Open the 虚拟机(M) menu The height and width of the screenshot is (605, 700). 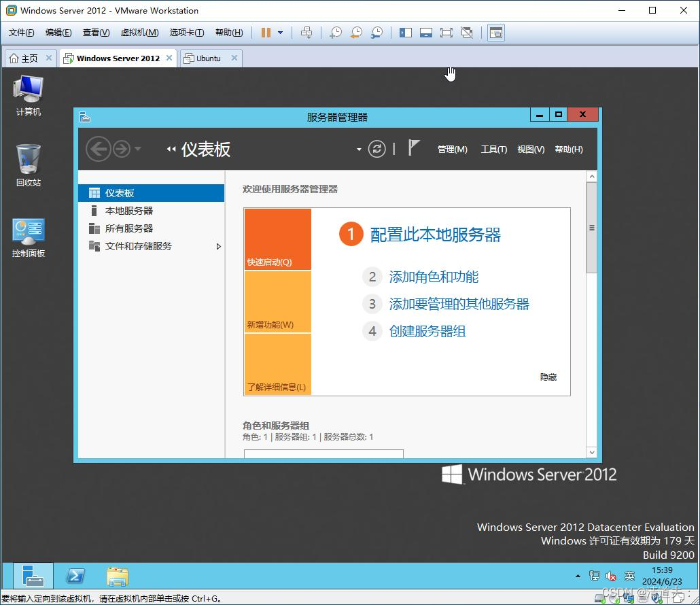(140, 33)
